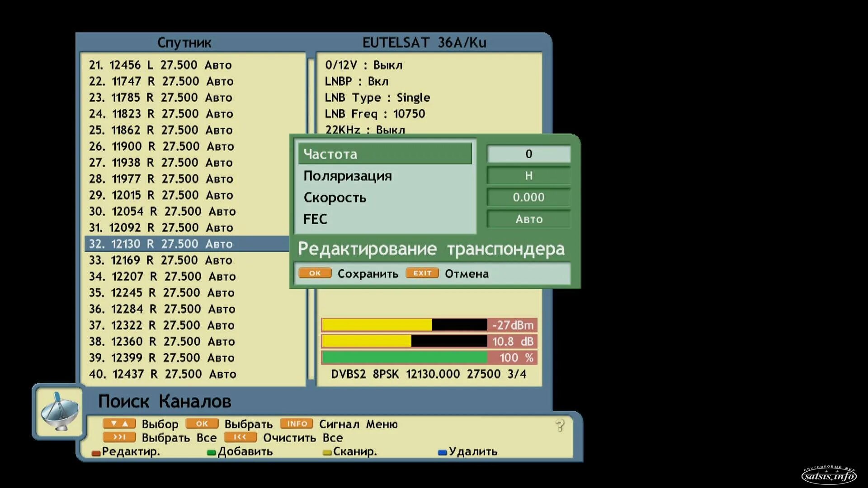
Task: Click the frequency input showing 0
Action: (x=528, y=154)
